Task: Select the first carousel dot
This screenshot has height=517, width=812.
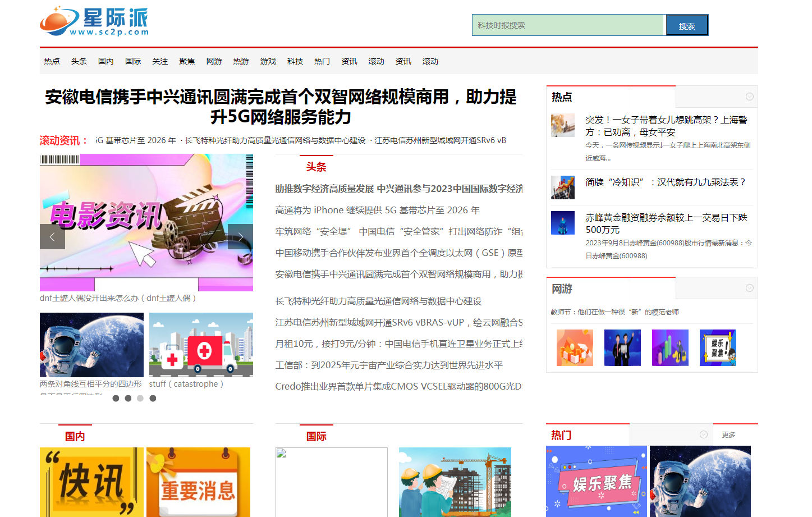Action: pyautogui.click(x=116, y=398)
